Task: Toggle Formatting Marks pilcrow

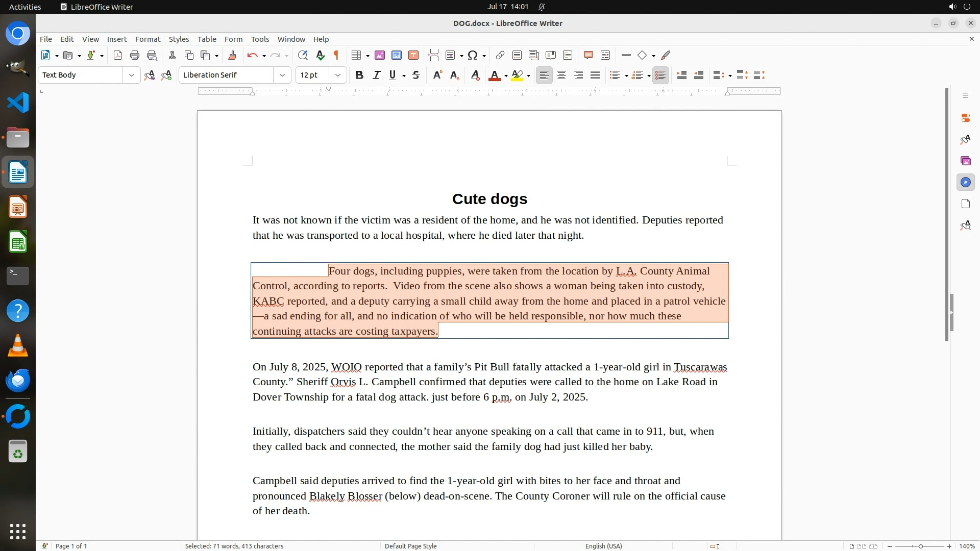Action: pyautogui.click(x=336, y=55)
